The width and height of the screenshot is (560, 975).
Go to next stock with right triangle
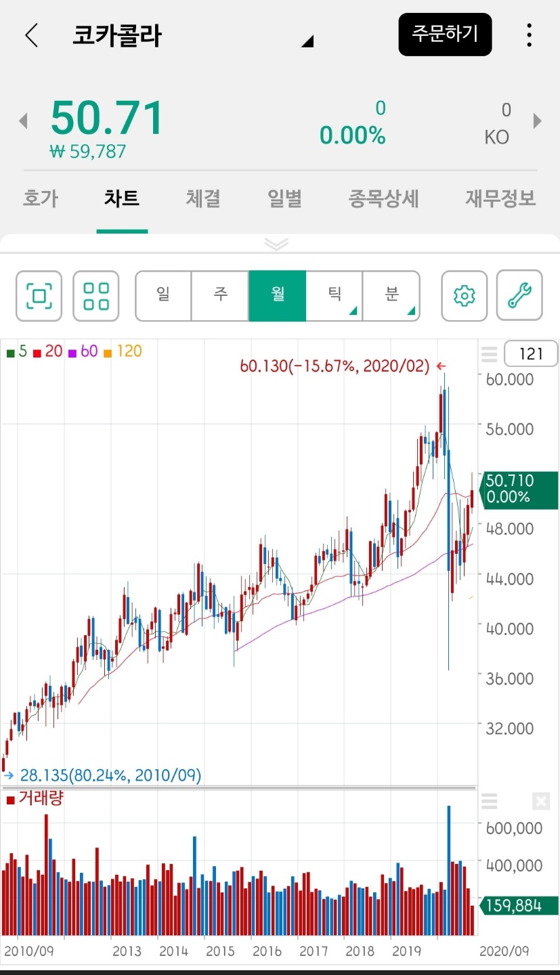(x=538, y=121)
